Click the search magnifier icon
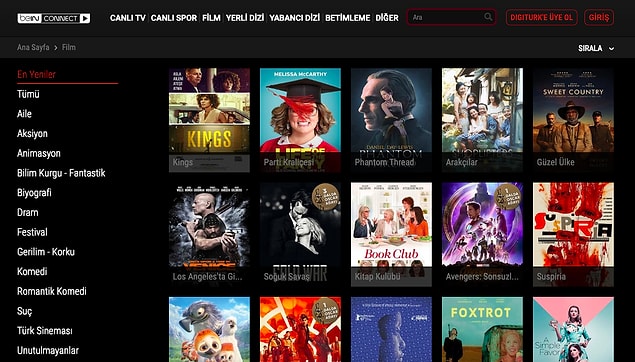The height and width of the screenshot is (362, 635). [488, 17]
